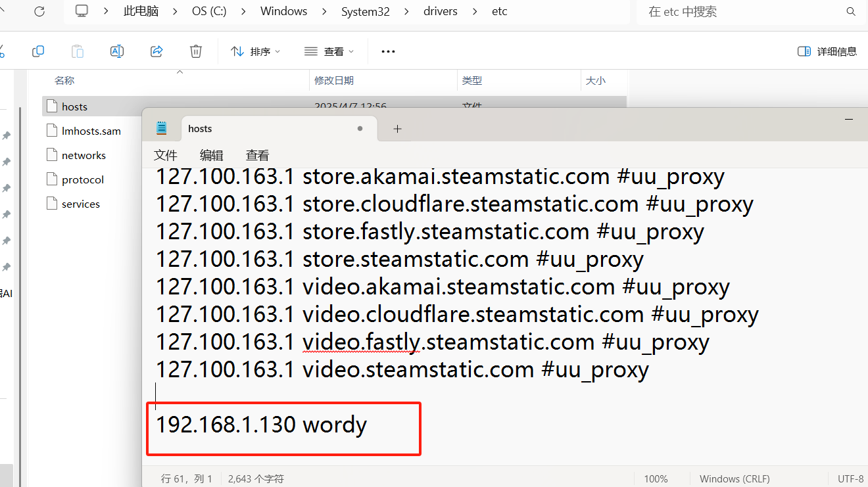
Task: Click the Paste icon in the Explorer toolbar
Action: pos(78,51)
